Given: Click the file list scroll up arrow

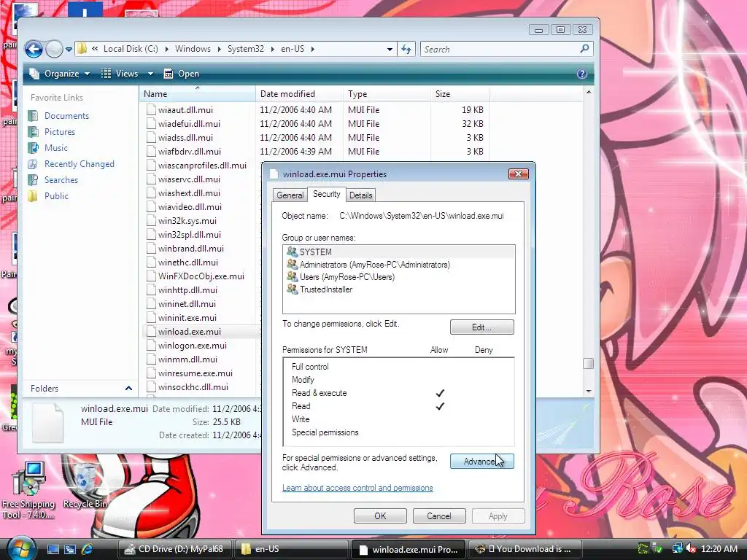Looking at the screenshot, I should (589, 92).
